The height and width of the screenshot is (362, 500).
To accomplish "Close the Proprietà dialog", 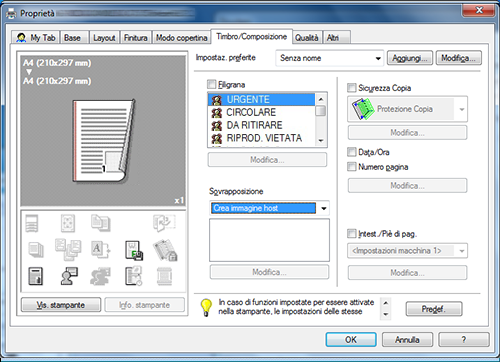I will coord(478,10).
